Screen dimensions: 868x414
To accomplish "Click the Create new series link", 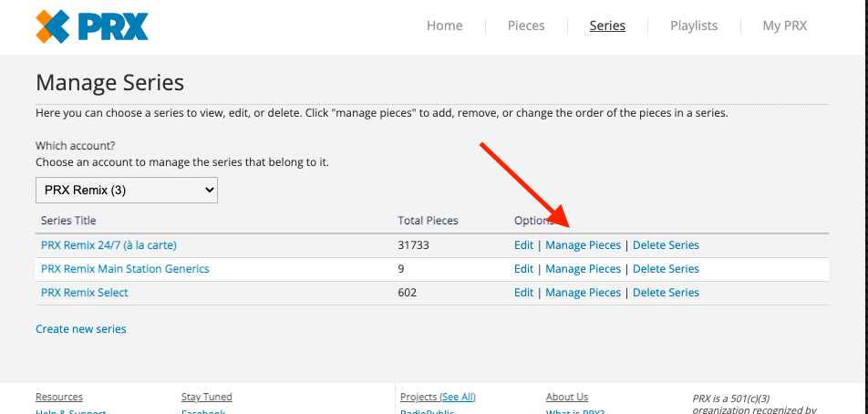I will [x=81, y=329].
